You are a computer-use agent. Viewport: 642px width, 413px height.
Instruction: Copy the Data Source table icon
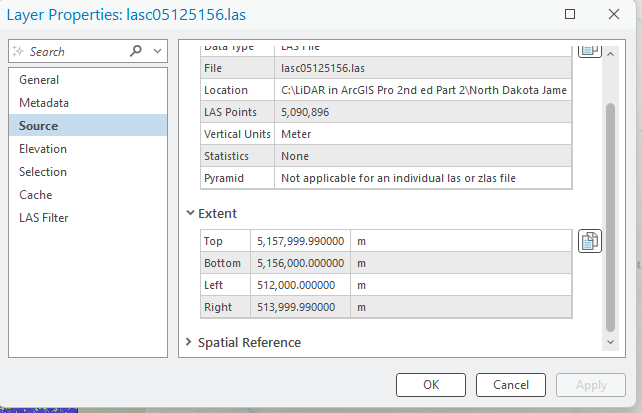tap(590, 51)
